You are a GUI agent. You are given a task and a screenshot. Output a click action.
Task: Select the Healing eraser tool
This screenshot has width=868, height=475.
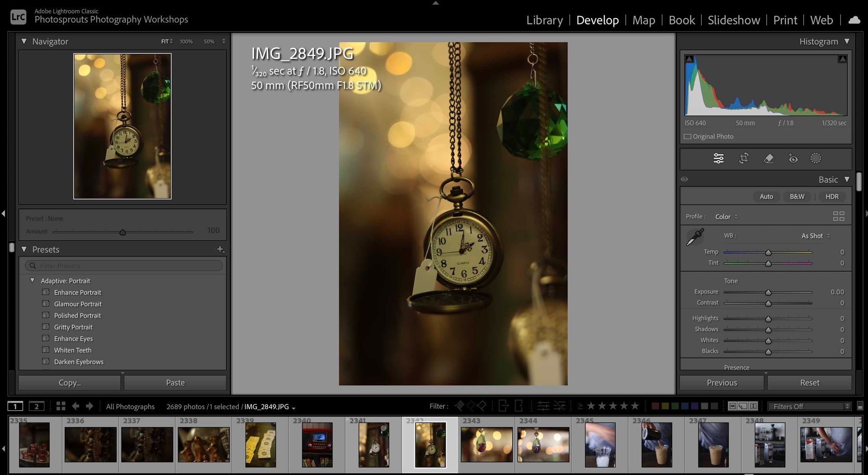[769, 158]
